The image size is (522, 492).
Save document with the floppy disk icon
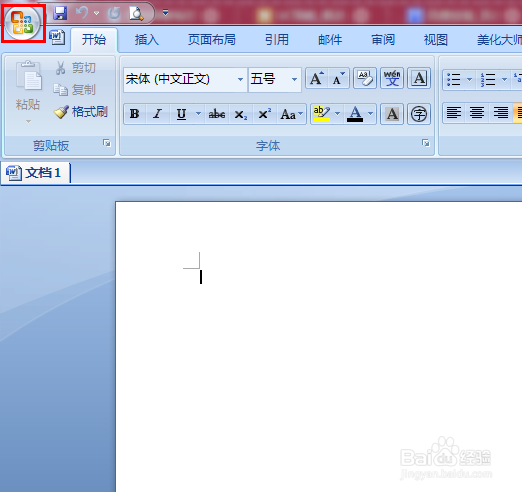coord(60,13)
